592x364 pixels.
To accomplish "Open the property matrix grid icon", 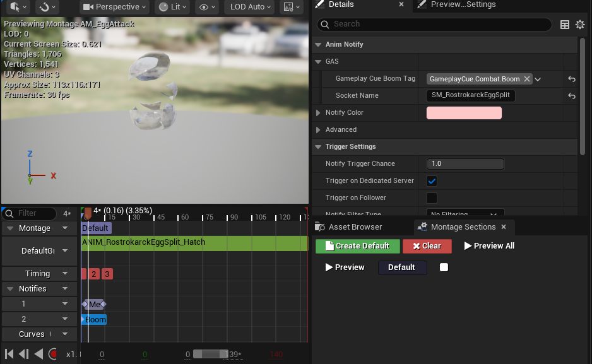I will [565, 25].
